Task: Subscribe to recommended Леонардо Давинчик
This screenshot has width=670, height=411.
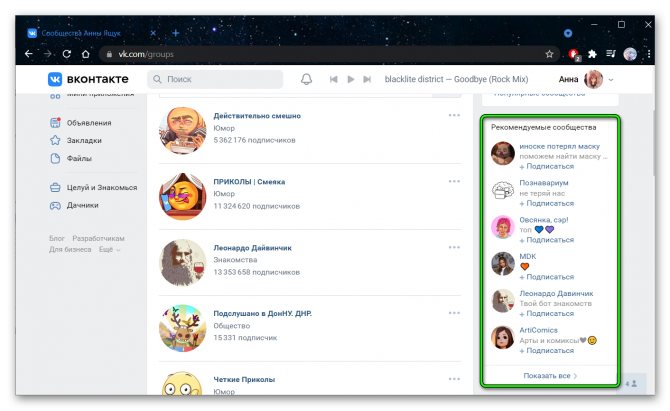Action: tap(547, 314)
